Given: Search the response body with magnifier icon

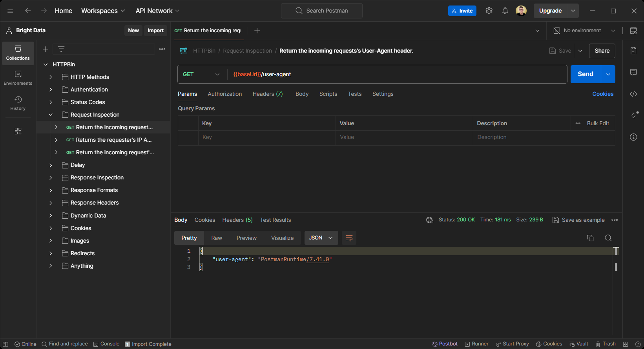Looking at the screenshot, I should click(x=608, y=238).
